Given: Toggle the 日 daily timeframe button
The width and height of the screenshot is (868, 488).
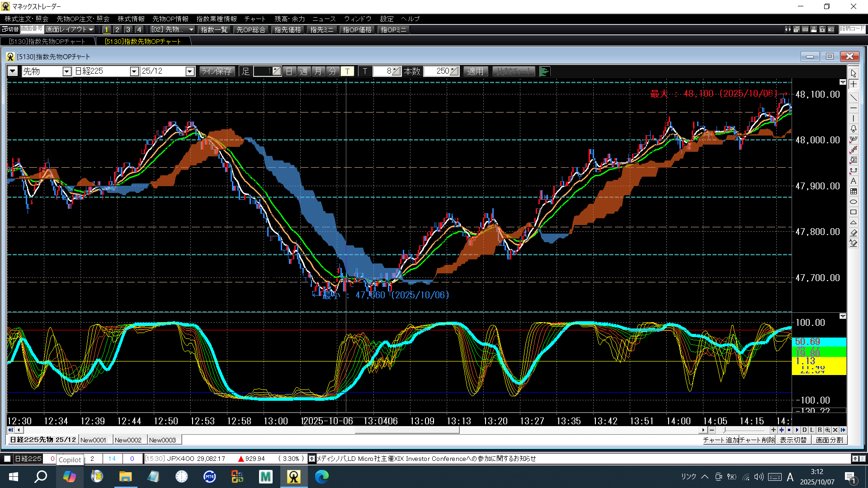Looking at the screenshot, I should click(x=289, y=71).
